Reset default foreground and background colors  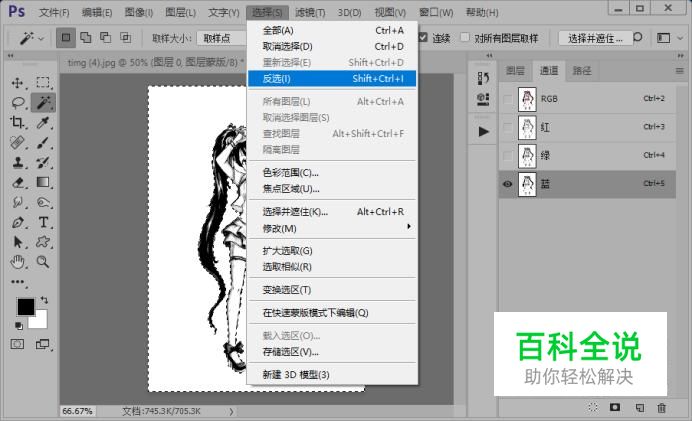click(19, 326)
